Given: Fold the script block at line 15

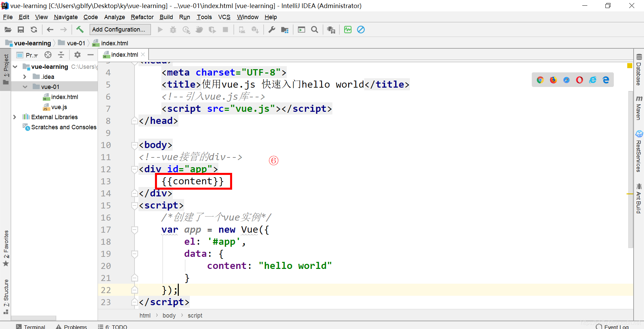Looking at the screenshot, I should point(135,205).
